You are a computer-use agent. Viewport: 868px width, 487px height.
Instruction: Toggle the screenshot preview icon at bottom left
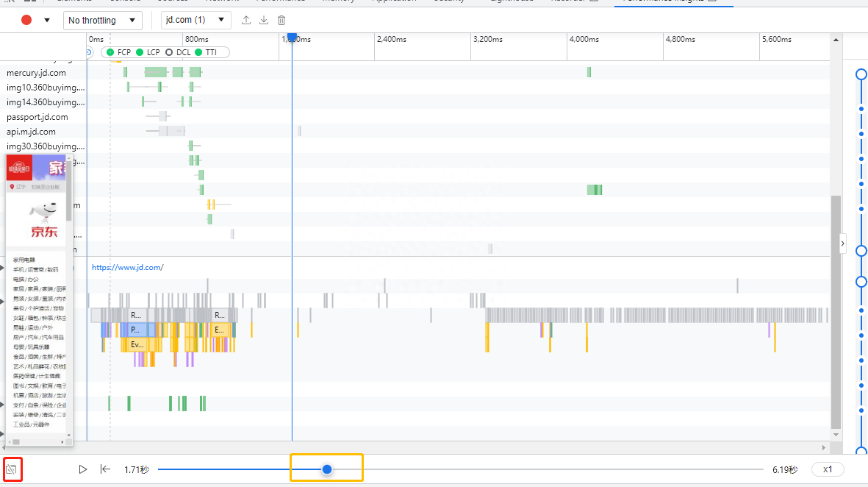coord(12,469)
